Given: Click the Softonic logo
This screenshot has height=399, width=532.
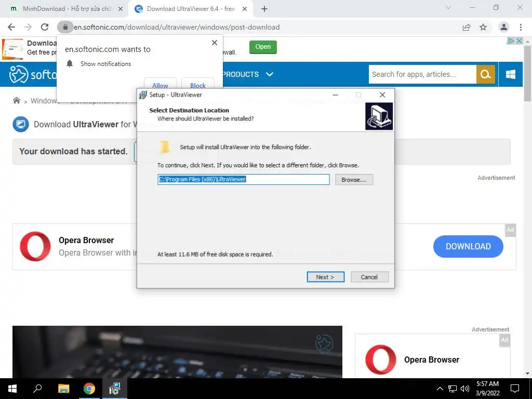Looking at the screenshot, I should [x=33, y=74].
